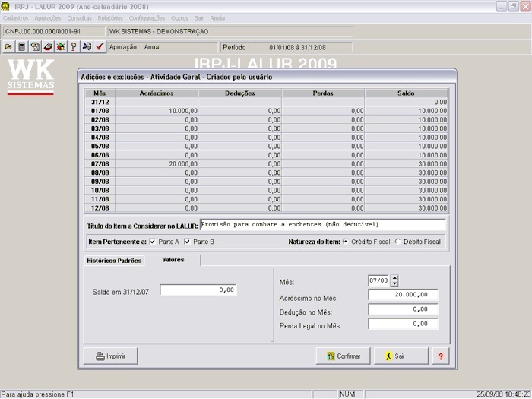Click the wine glass toolbar icon
532x399 pixels.
tap(73, 46)
